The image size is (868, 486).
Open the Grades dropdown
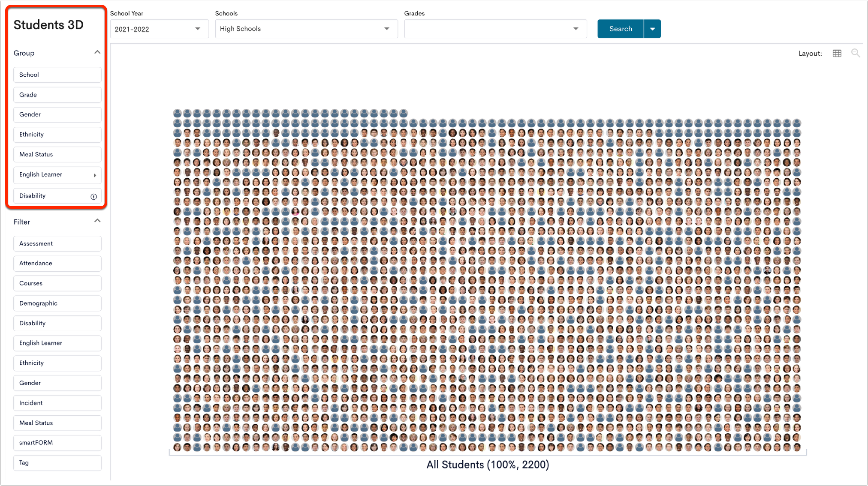pyautogui.click(x=495, y=29)
